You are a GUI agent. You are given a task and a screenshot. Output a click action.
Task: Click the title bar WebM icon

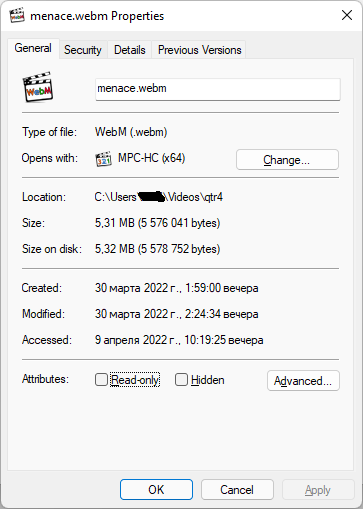click(x=17, y=15)
